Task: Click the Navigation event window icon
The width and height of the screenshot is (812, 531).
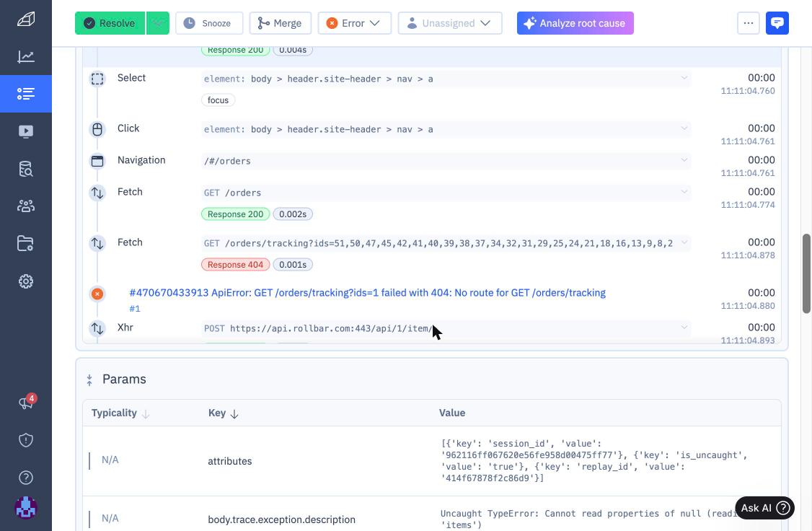Action: pyautogui.click(x=97, y=161)
